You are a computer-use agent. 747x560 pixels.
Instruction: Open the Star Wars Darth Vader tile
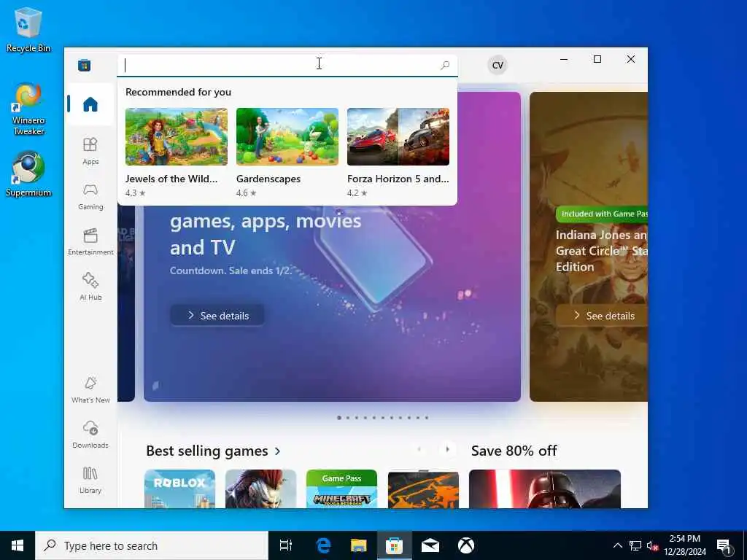(544, 489)
